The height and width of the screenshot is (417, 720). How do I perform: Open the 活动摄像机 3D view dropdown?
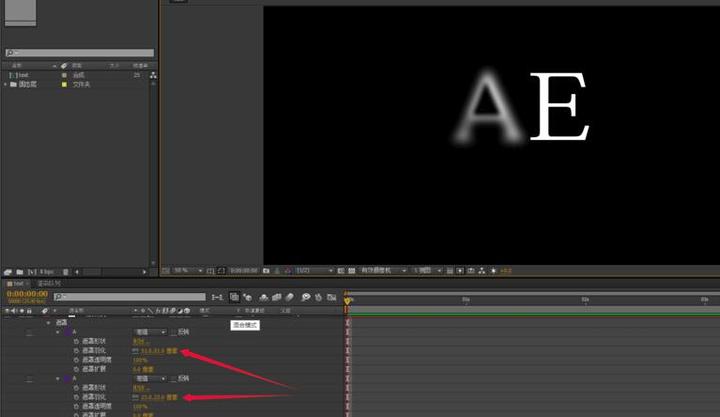(383, 271)
